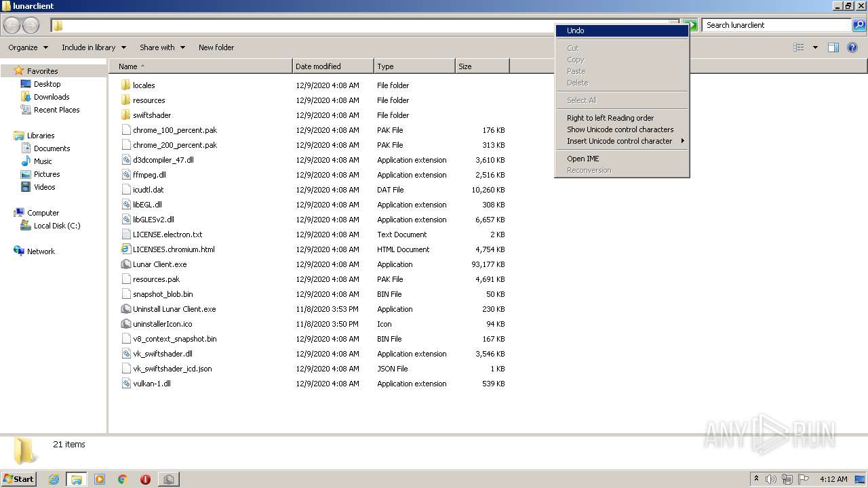Toggle the preview pane icon

[833, 47]
